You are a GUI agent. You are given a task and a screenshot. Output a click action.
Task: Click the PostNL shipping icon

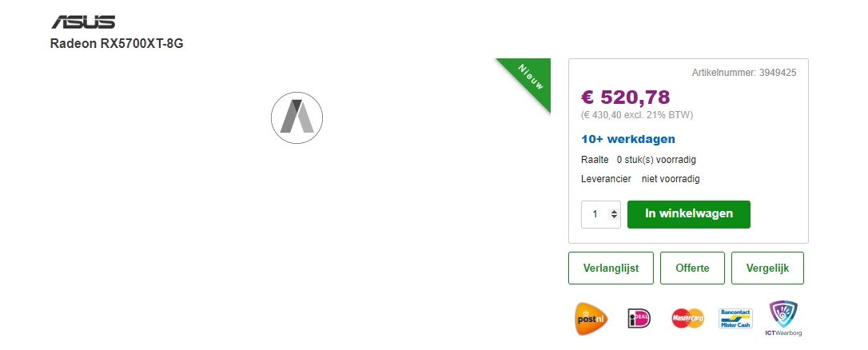coord(592,318)
